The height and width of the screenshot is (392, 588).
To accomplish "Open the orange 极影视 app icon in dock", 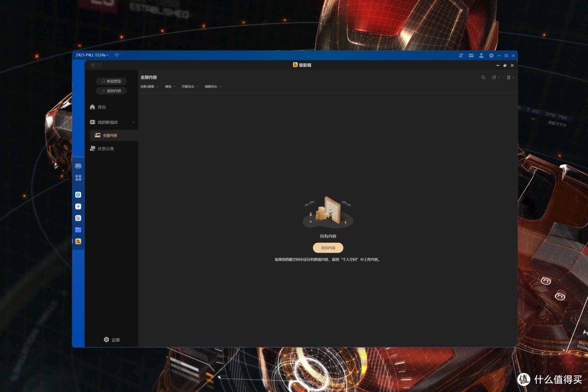I will (78, 242).
